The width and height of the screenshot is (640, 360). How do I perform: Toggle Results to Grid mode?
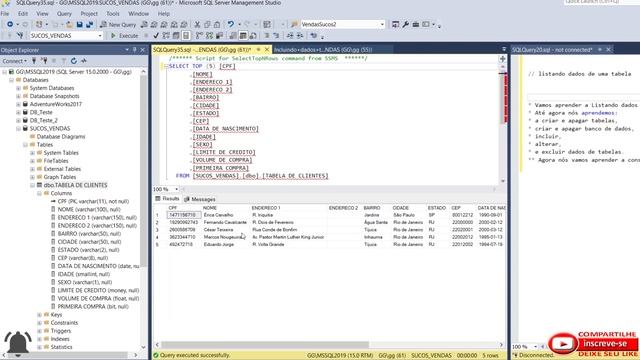[243, 36]
